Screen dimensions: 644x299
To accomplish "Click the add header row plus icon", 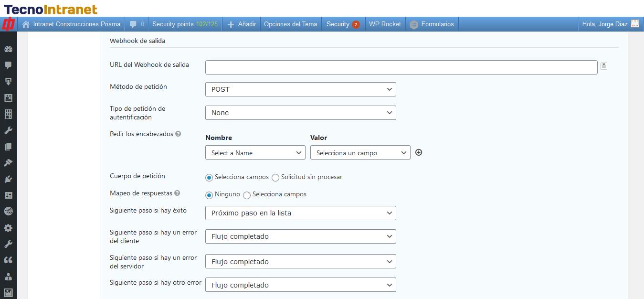I will tap(419, 152).
